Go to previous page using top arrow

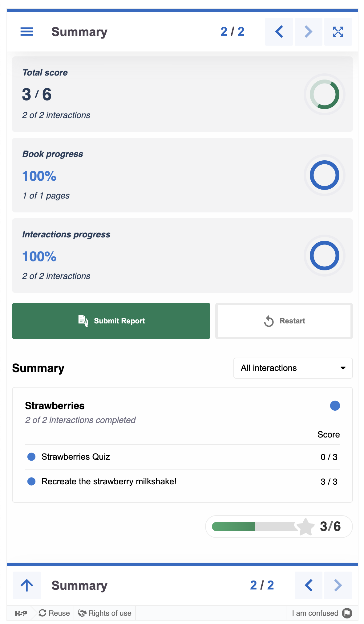pyautogui.click(x=279, y=31)
